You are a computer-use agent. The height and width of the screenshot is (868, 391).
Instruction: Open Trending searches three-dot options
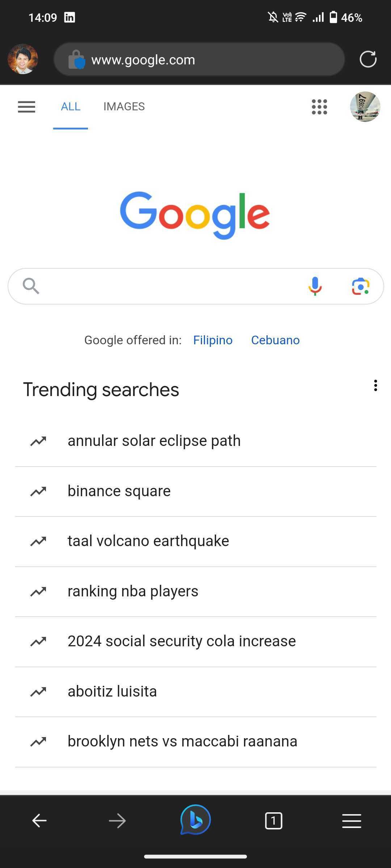coord(375,386)
